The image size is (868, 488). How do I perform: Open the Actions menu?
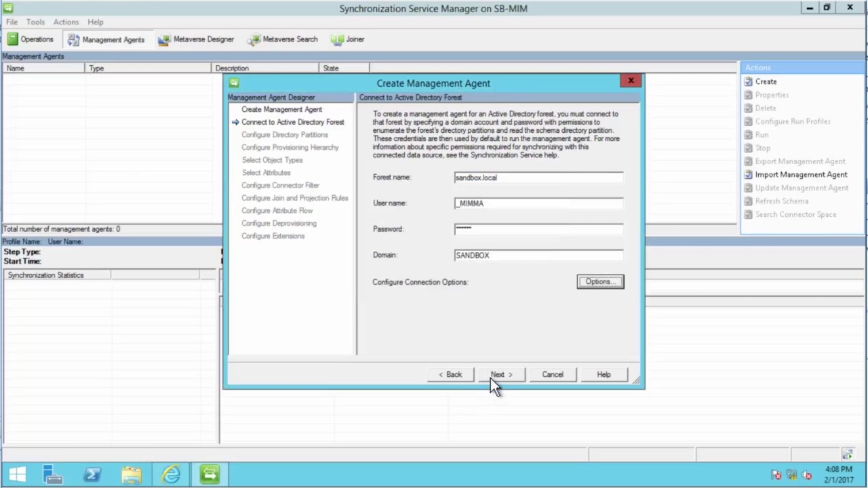(x=66, y=22)
